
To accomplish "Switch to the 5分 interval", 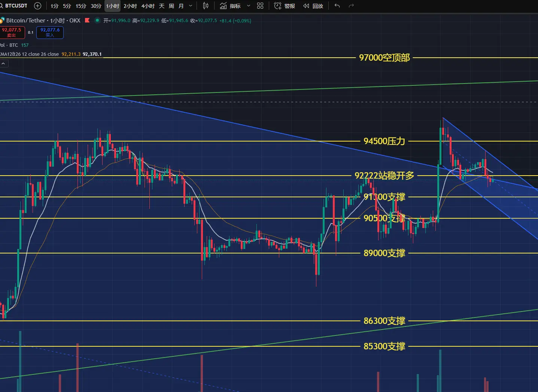I will click(x=67, y=6).
